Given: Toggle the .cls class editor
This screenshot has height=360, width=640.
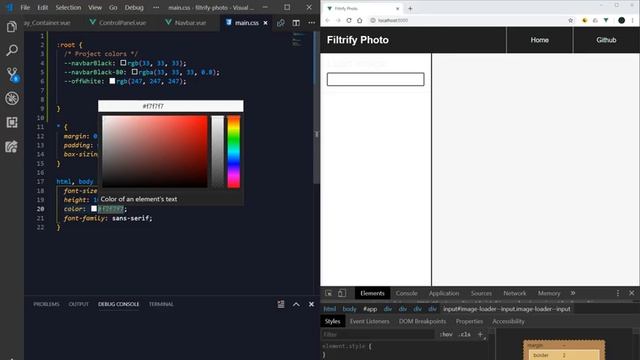Looking at the screenshot, I should (x=464, y=334).
